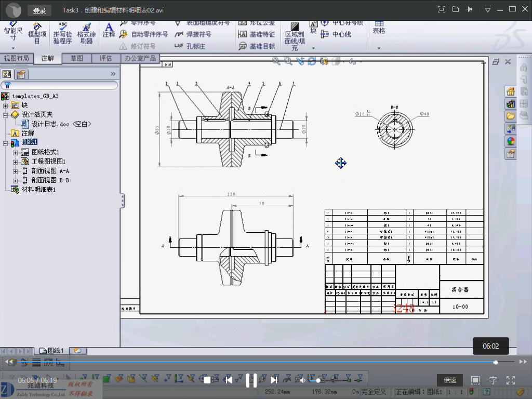Collapse the 图纸1 tree node
Screen dimensions: 532x399
(5, 143)
